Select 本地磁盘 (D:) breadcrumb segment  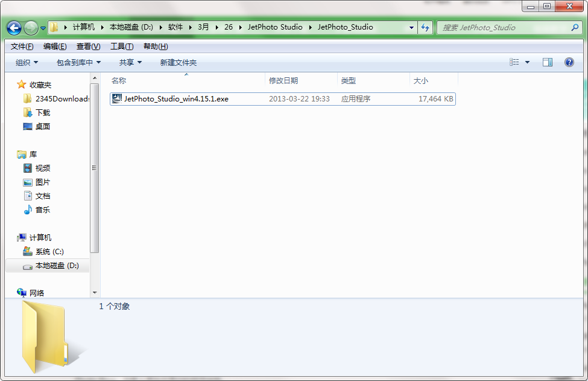point(131,27)
